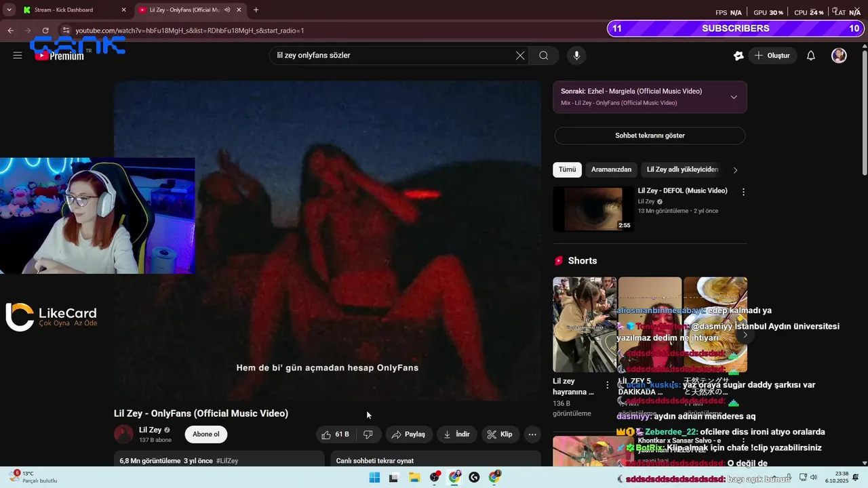Open options menu for DEFOL video
Image resolution: width=868 pixels, height=488 pixels.
point(743,192)
